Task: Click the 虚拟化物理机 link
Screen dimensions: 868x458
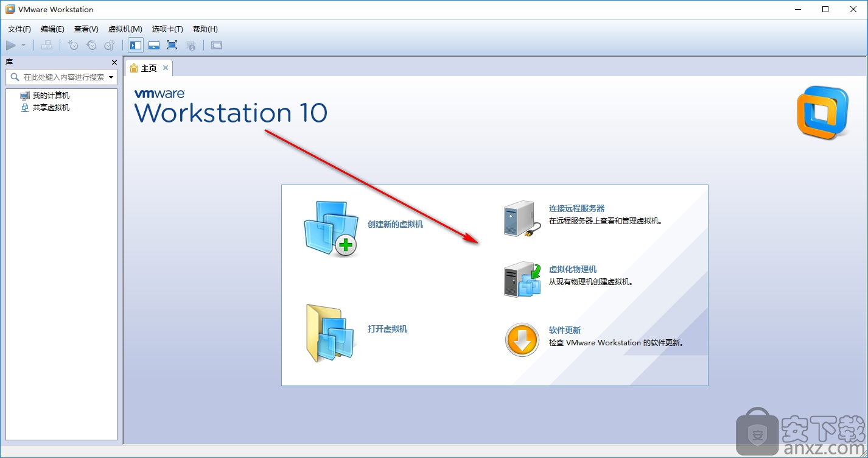Action: click(x=573, y=269)
